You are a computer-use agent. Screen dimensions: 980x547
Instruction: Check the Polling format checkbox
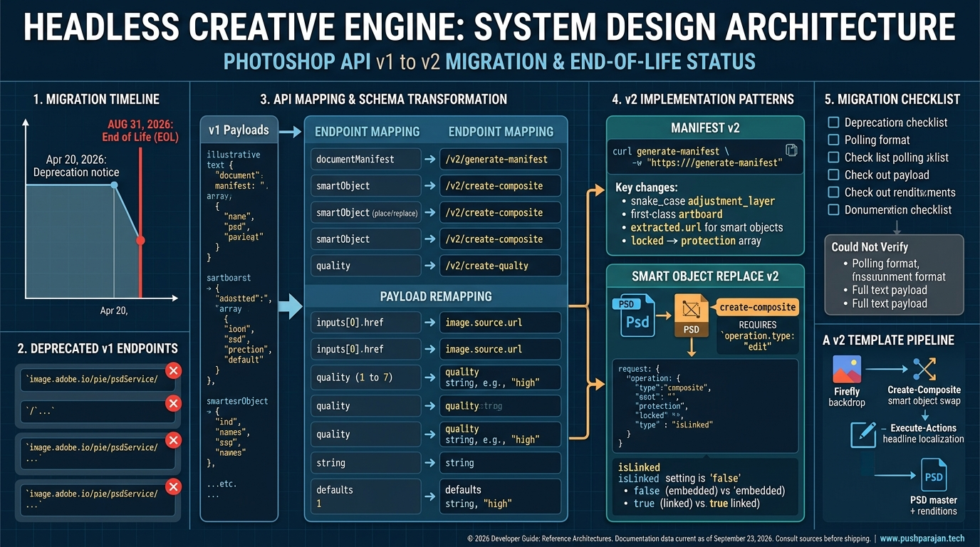pos(833,140)
